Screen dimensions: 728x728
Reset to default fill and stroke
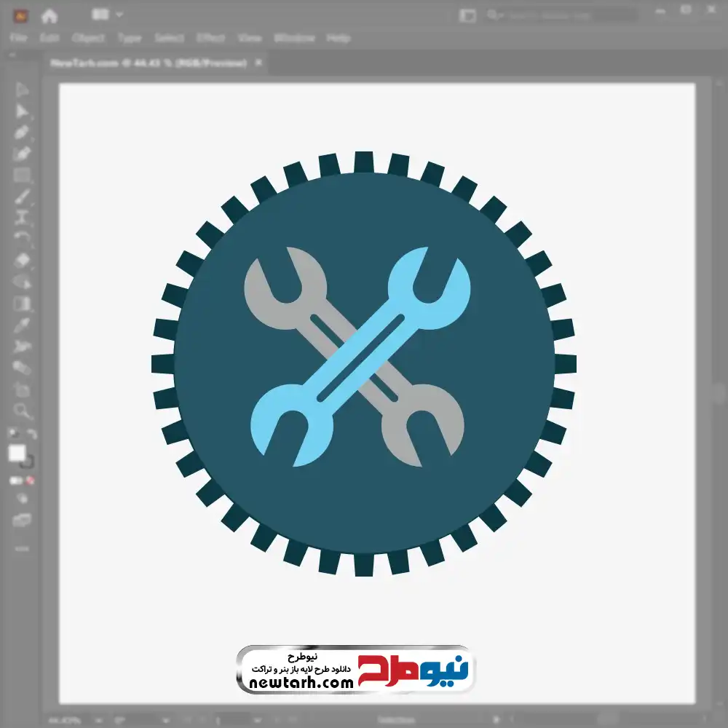(x=12, y=434)
